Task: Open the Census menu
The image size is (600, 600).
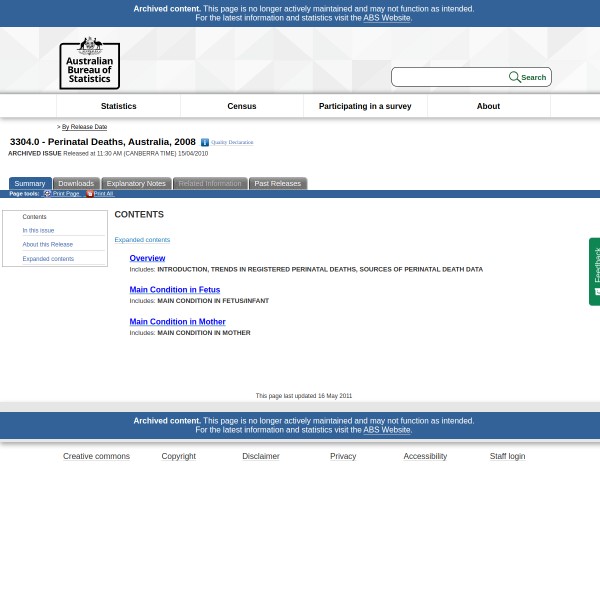Action: click(x=242, y=106)
